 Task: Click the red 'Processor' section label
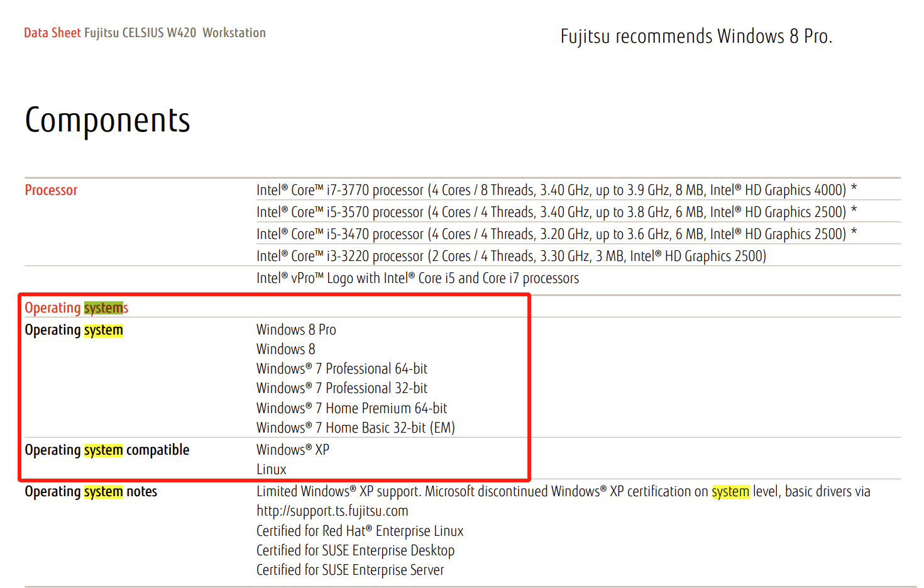(x=51, y=190)
